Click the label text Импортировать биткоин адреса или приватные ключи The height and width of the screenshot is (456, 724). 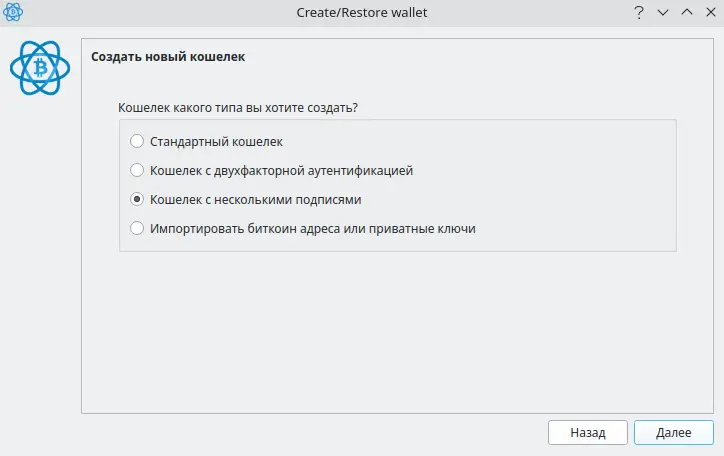click(x=313, y=229)
